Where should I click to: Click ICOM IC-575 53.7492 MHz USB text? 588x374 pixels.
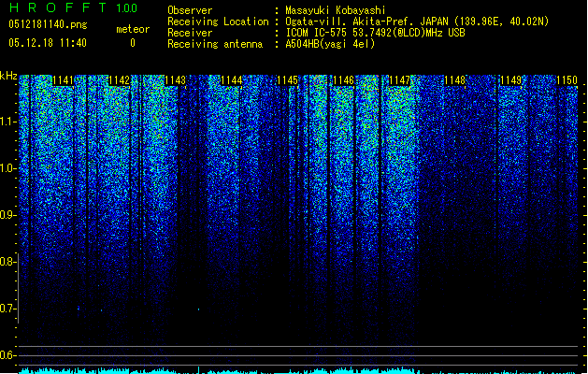[x=375, y=33]
